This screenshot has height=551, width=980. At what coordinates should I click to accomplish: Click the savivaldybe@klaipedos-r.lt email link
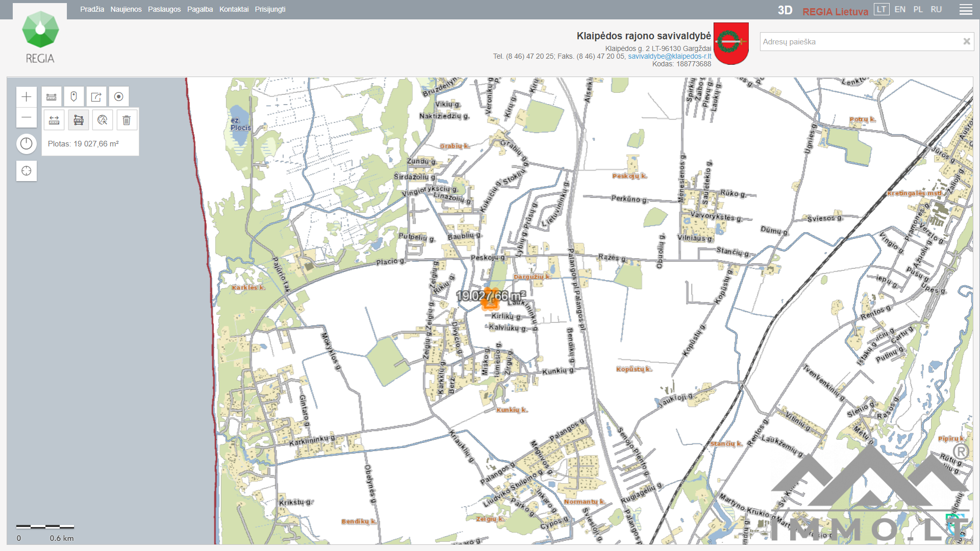tap(669, 56)
